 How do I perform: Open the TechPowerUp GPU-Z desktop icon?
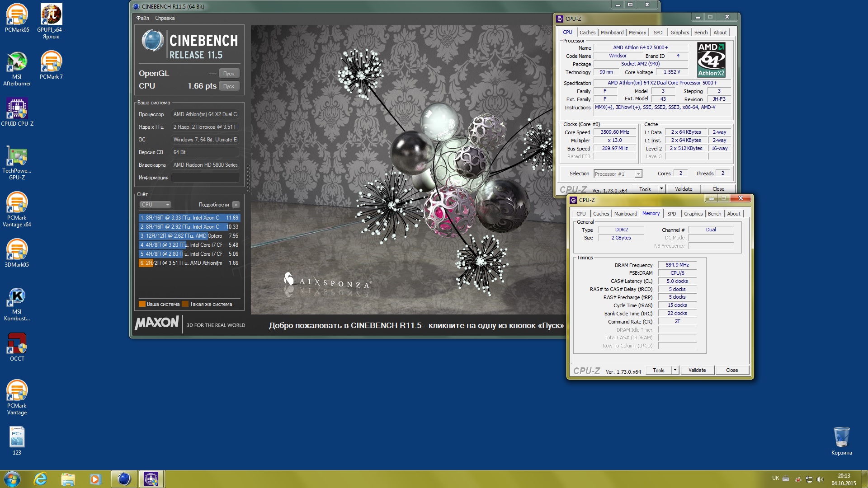tap(17, 163)
